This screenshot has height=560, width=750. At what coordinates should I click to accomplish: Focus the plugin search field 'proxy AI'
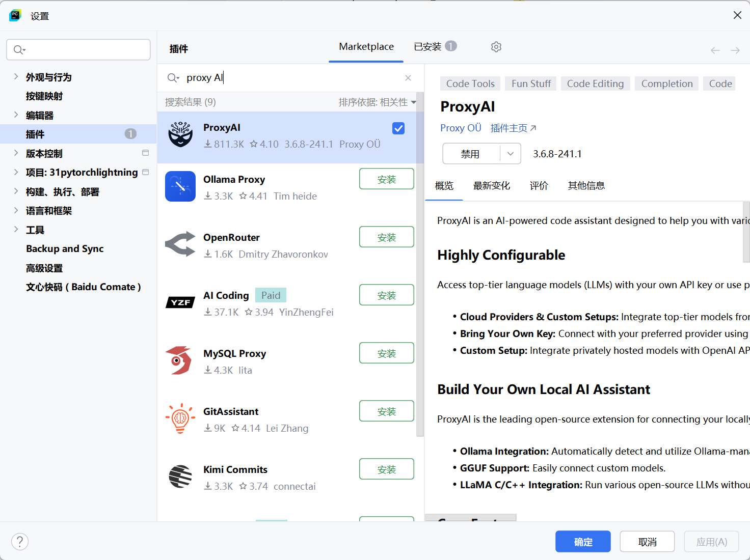coord(290,78)
